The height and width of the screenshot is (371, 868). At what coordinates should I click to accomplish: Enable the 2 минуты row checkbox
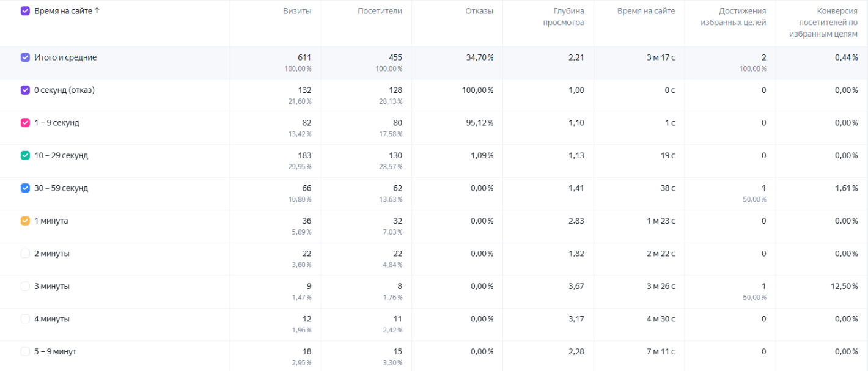pos(25,254)
